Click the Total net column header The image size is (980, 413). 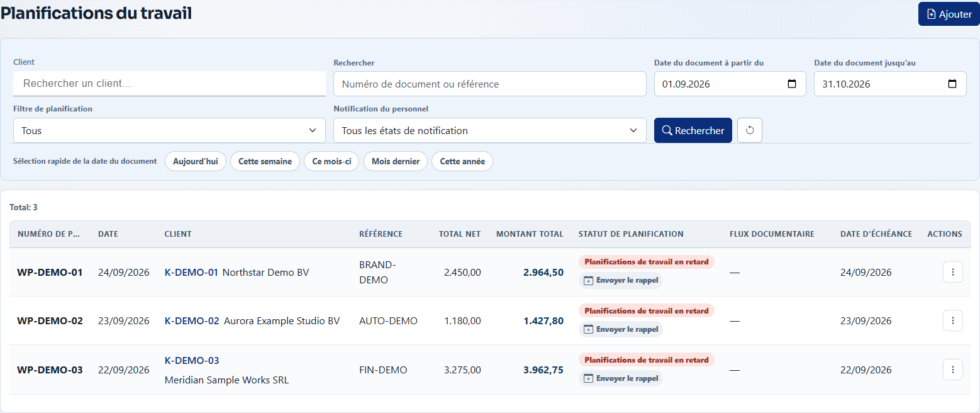460,234
